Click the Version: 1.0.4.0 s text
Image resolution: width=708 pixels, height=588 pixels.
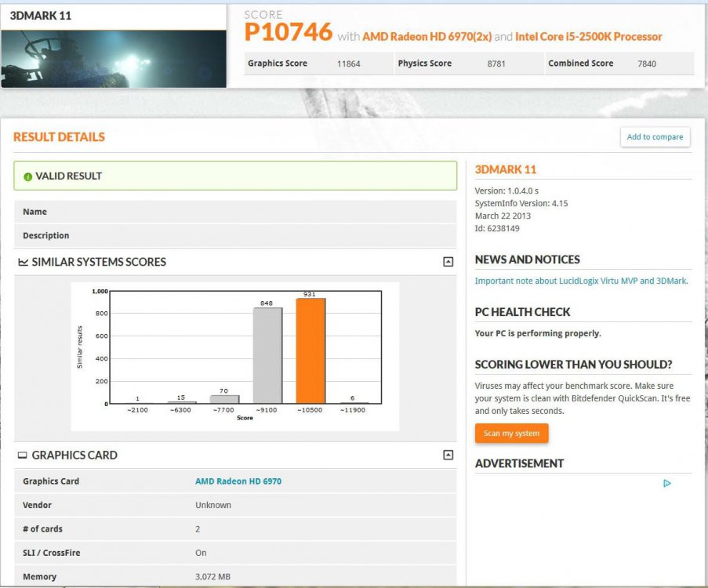click(x=506, y=191)
